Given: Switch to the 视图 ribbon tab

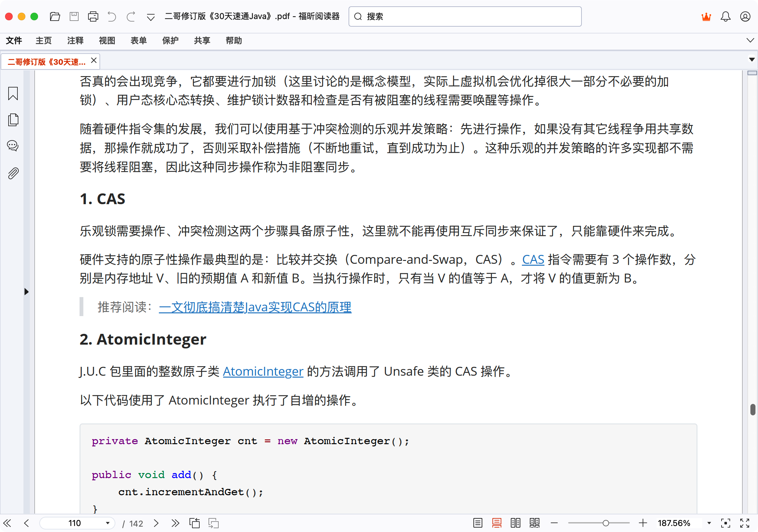Looking at the screenshot, I should pyautogui.click(x=107, y=40).
